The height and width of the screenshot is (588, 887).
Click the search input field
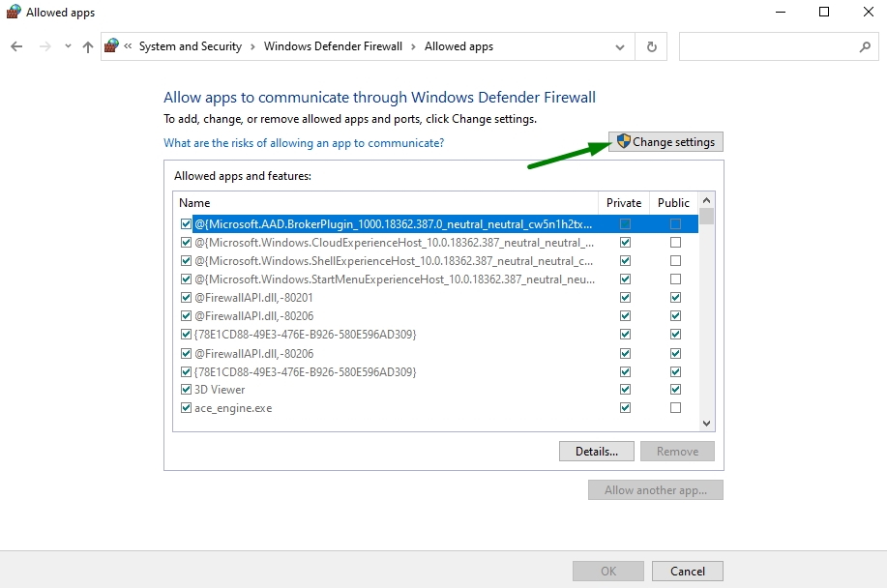766,46
